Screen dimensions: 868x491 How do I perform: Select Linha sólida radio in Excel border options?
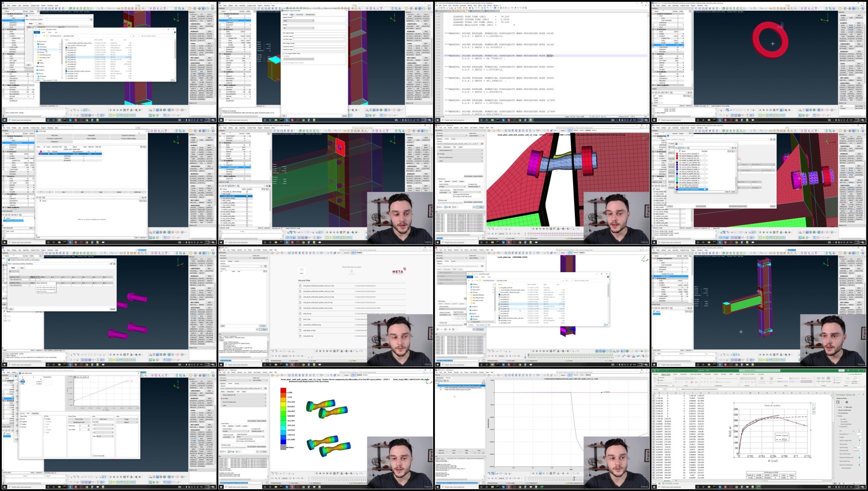tap(839, 422)
